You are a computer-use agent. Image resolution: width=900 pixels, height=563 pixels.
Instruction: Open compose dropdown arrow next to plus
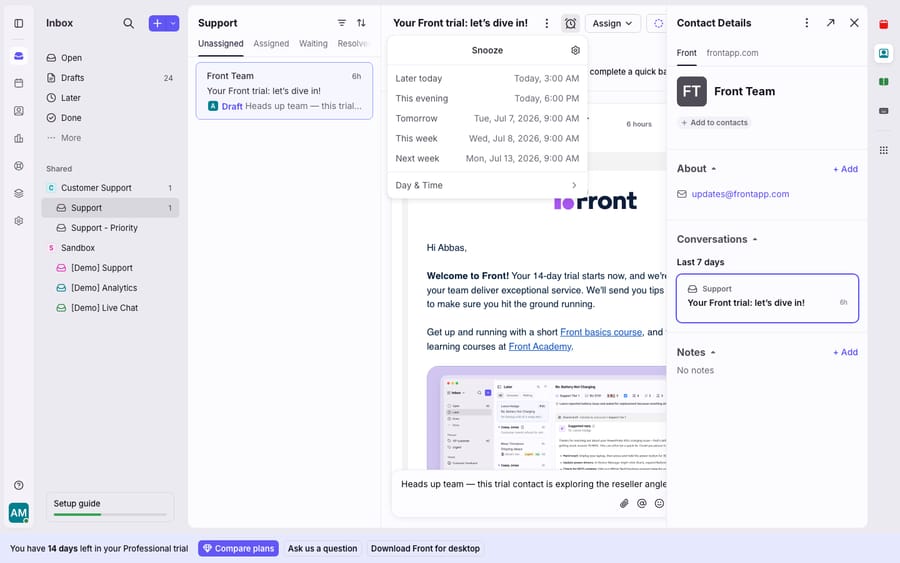pyautogui.click(x=173, y=23)
